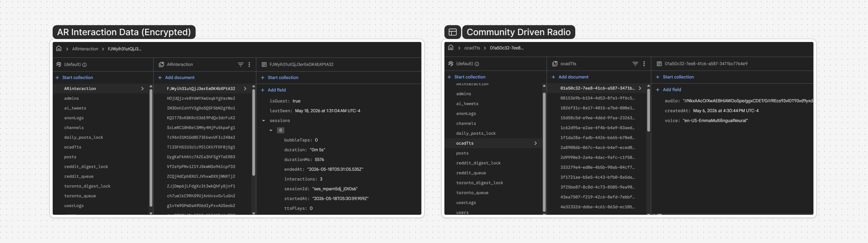
Task: Open the (default) info icon in the Community Driven Radio panel
Action: 477,64
